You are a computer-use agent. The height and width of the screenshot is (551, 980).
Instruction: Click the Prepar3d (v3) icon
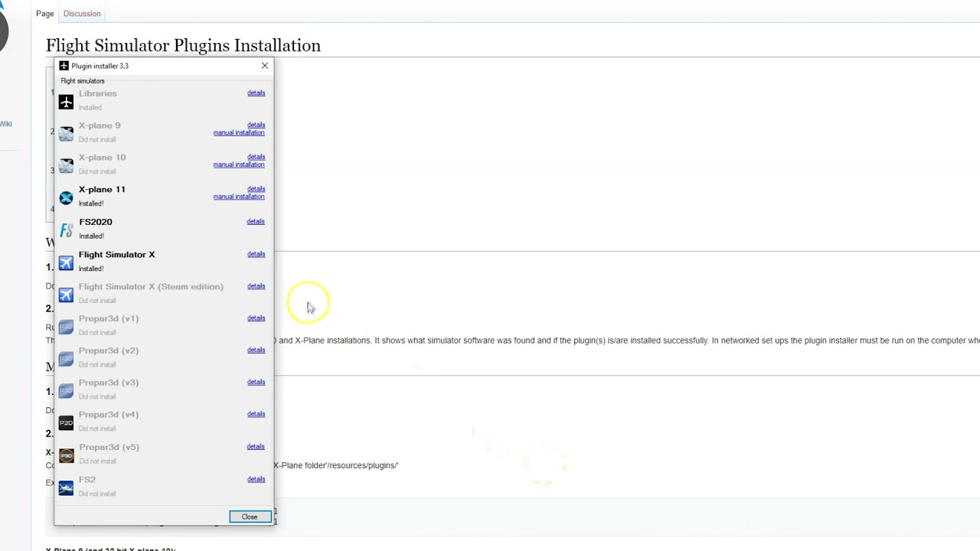click(66, 392)
